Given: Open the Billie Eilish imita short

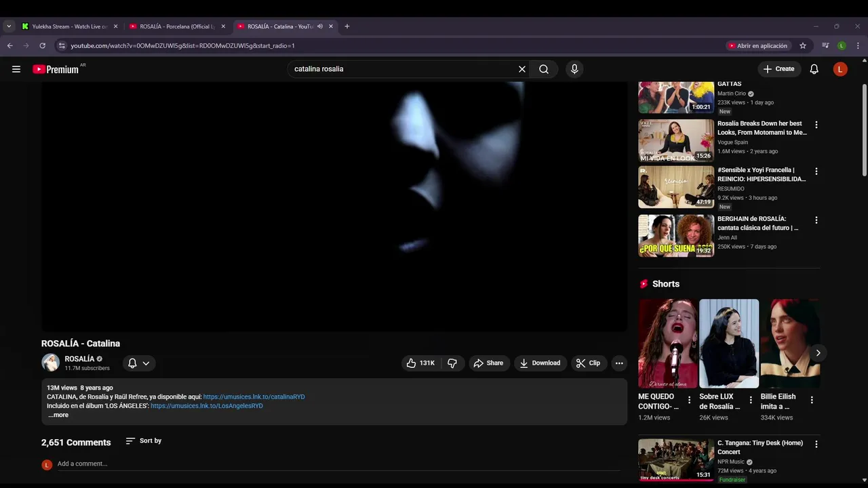Looking at the screenshot, I should tap(790, 344).
